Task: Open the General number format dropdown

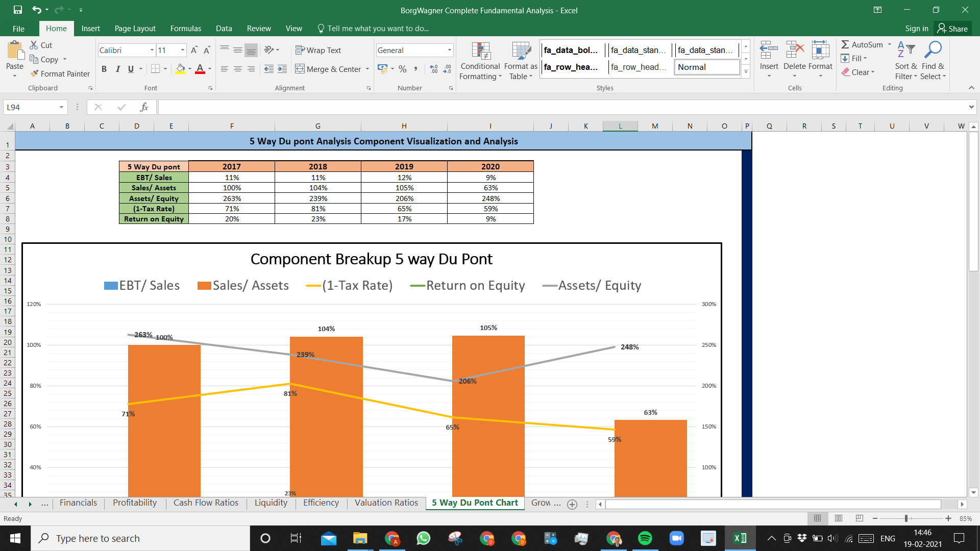Action: 450,50
